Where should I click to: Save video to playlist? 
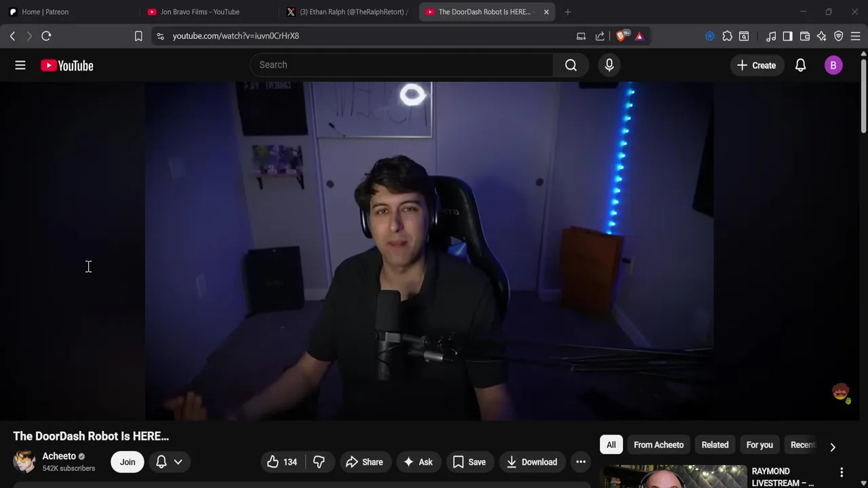click(469, 462)
